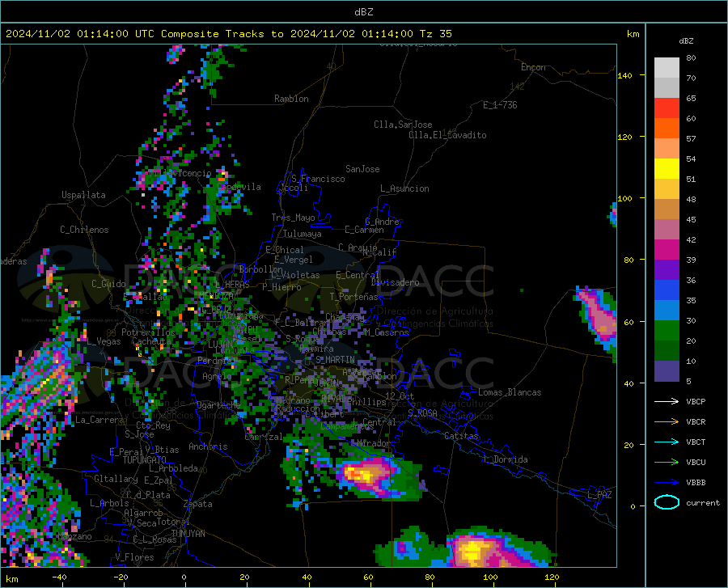Click the 'Clla.SanJose' map label
Image resolution: width=728 pixels, height=588 pixels.
point(403,125)
